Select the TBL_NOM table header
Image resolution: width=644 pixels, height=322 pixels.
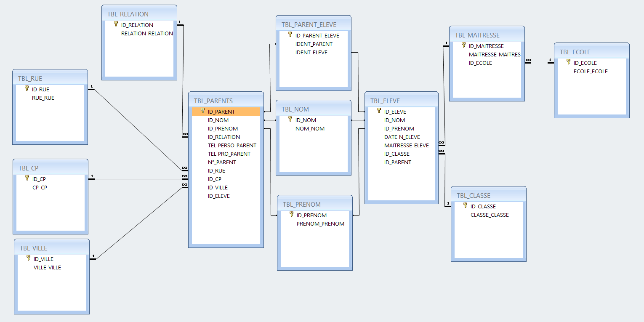pyautogui.click(x=314, y=109)
